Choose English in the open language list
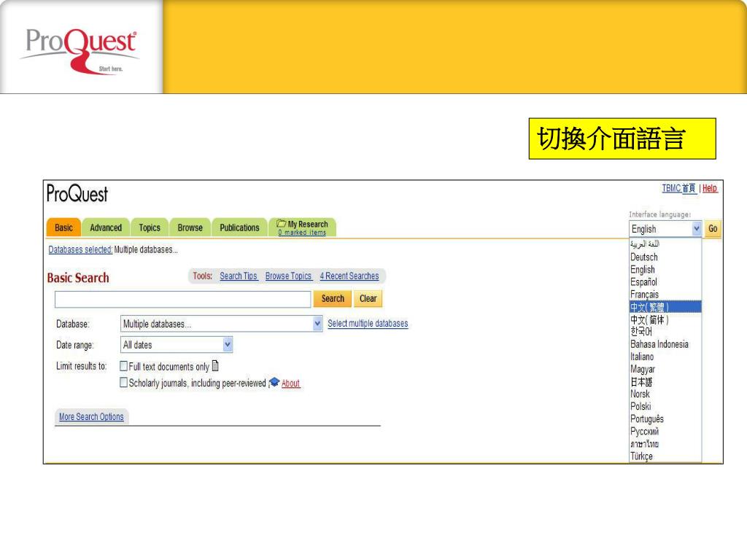 (665, 270)
